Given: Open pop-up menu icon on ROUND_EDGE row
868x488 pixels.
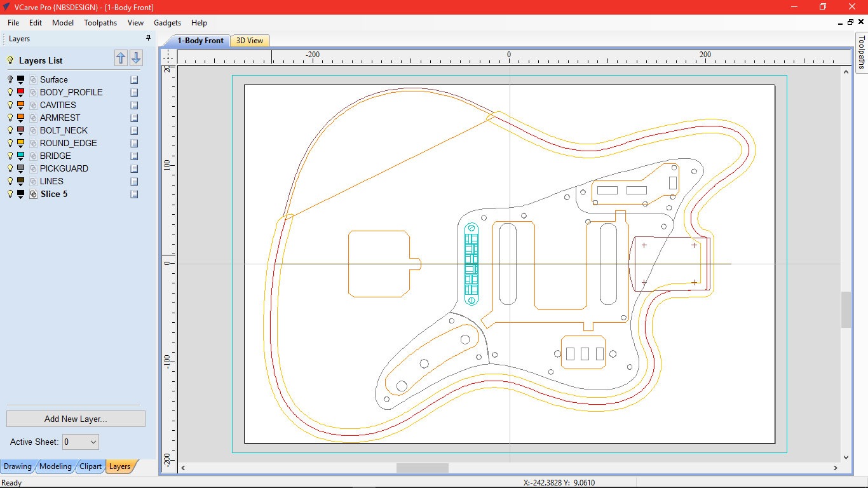Looking at the screenshot, I should point(134,143).
